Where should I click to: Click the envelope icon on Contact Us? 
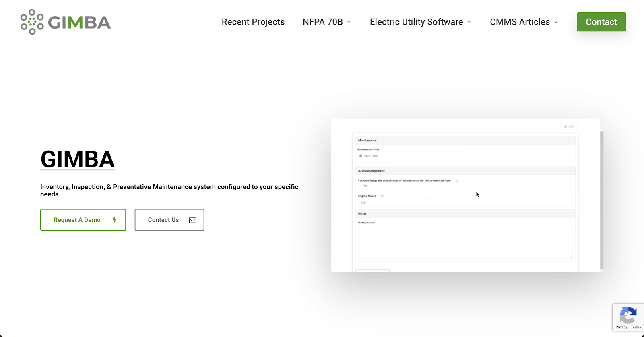click(193, 220)
